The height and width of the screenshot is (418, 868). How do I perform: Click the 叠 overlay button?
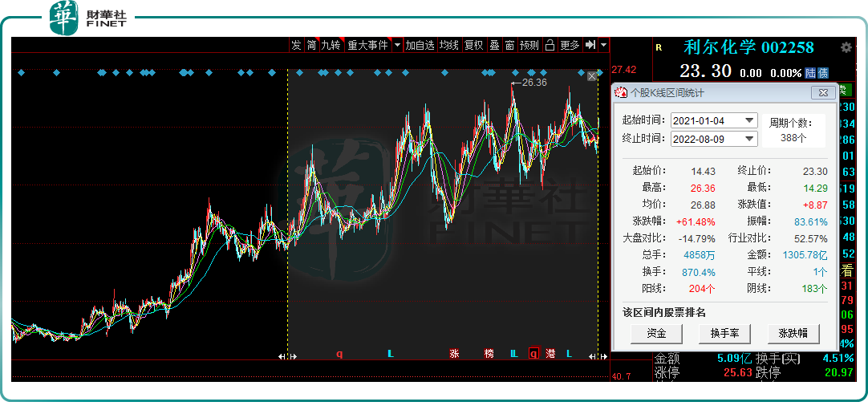(494, 46)
